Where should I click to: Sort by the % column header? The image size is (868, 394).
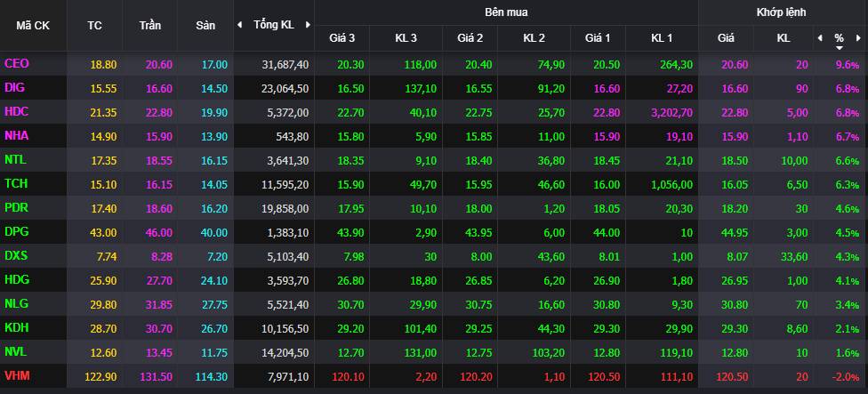pyautogui.click(x=839, y=38)
